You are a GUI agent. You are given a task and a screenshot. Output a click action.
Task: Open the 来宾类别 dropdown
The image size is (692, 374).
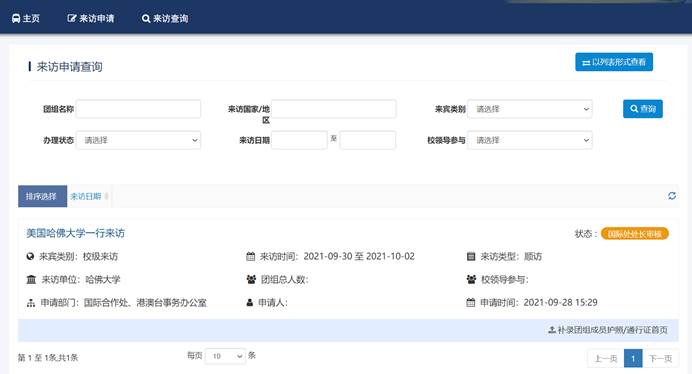click(x=530, y=109)
